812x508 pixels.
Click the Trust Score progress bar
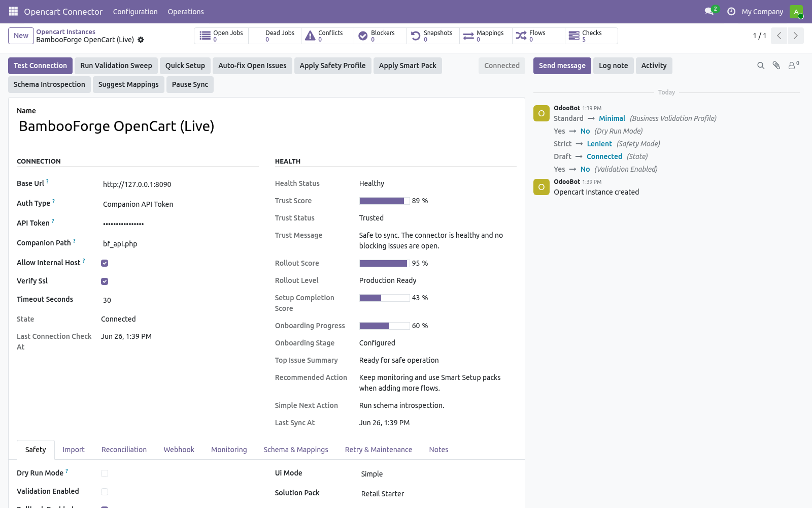384,201
